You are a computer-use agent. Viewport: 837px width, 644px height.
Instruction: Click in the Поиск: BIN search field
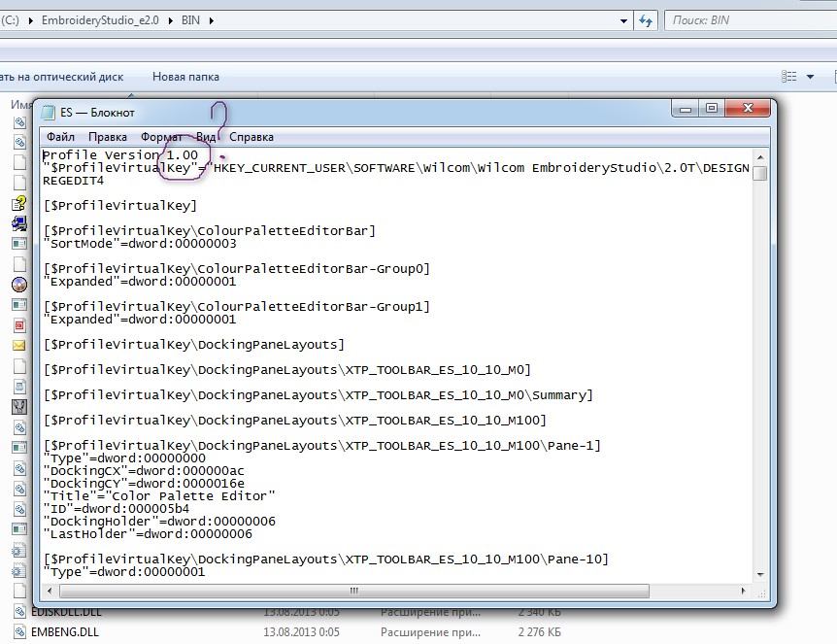[750, 20]
